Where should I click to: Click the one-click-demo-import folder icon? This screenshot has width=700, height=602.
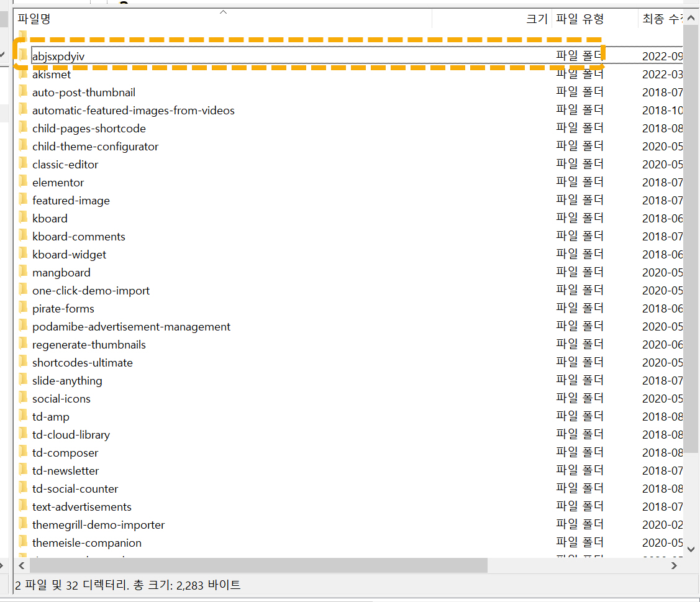tap(23, 290)
